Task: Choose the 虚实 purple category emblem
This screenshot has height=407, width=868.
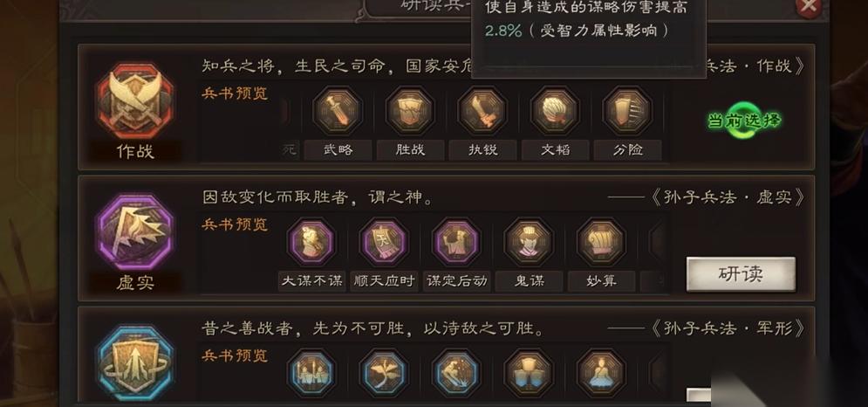Action: 135,231
